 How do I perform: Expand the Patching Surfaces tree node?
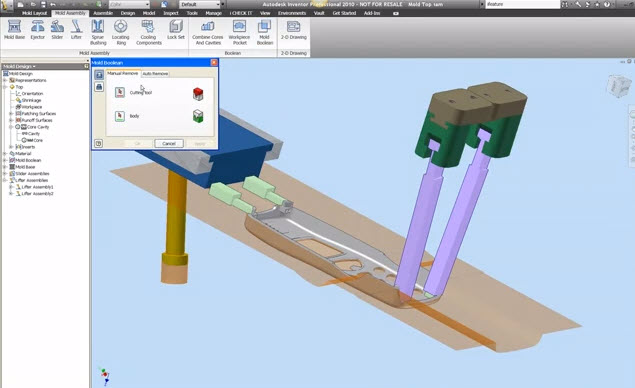pos(11,114)
